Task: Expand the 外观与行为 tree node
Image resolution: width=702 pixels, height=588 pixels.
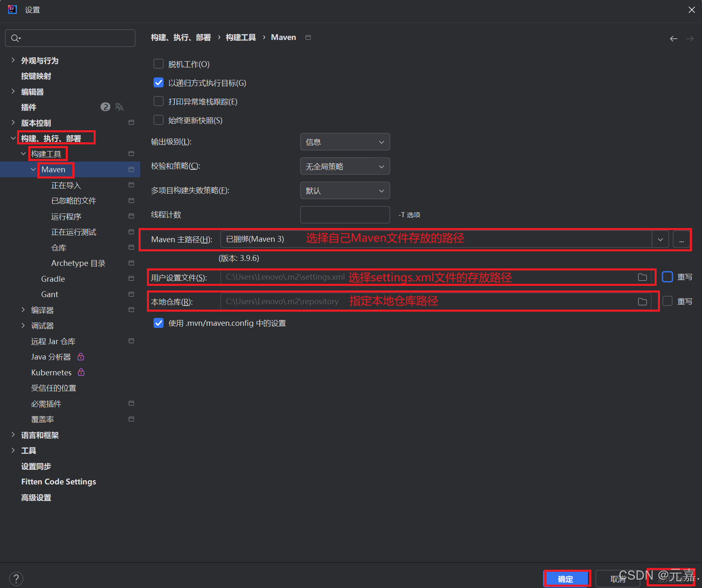Action: pyautogui.click(x=13, y=60)
